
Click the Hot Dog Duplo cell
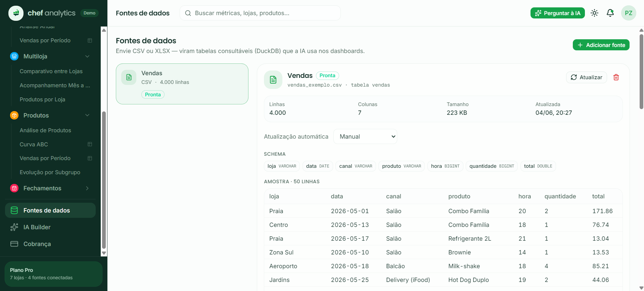(x=468, y=280)
